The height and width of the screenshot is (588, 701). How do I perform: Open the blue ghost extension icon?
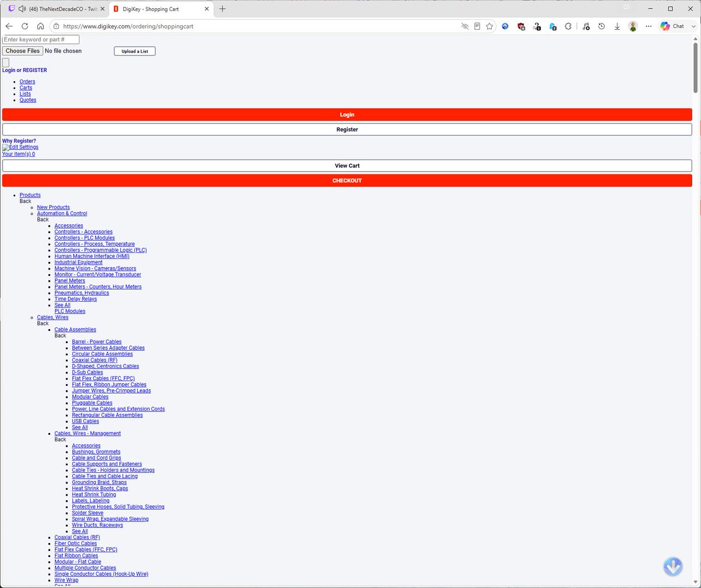pos(553,26)
